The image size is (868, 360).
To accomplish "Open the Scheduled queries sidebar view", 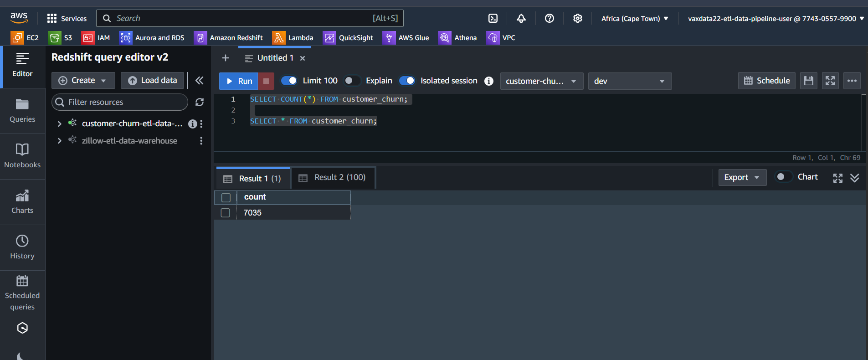I will [x=22, y=293].
